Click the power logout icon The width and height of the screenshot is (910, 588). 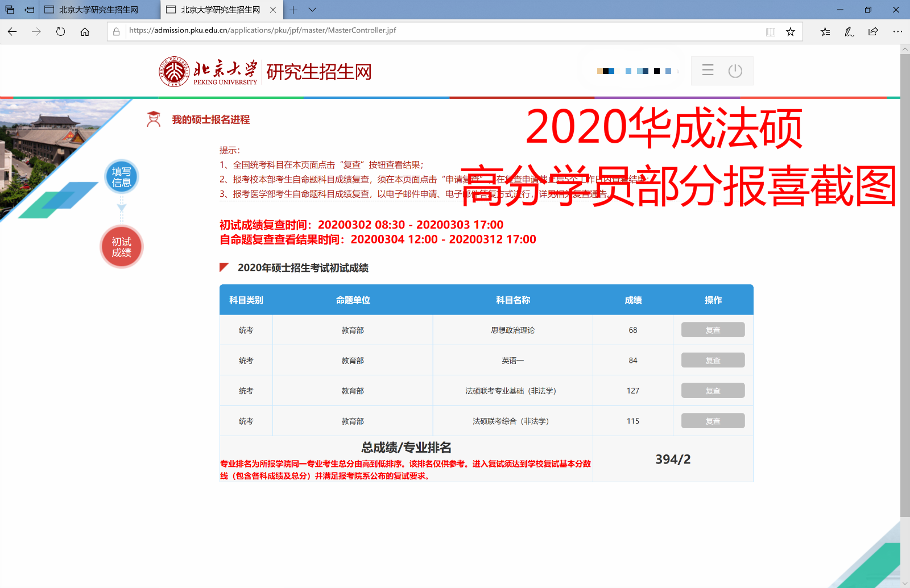(x=735, y=71)
